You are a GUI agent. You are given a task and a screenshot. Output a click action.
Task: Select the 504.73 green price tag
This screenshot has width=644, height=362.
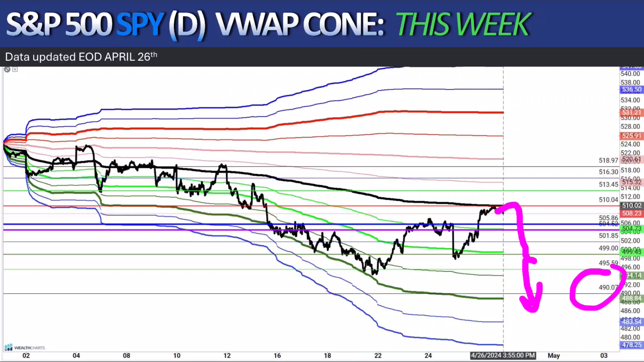(631, 228)
